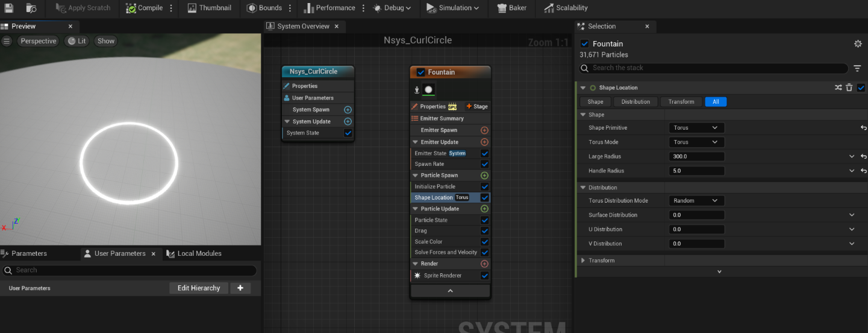
Task: Toggle Sprite Renderer checkbox
Action: point(484,276)
